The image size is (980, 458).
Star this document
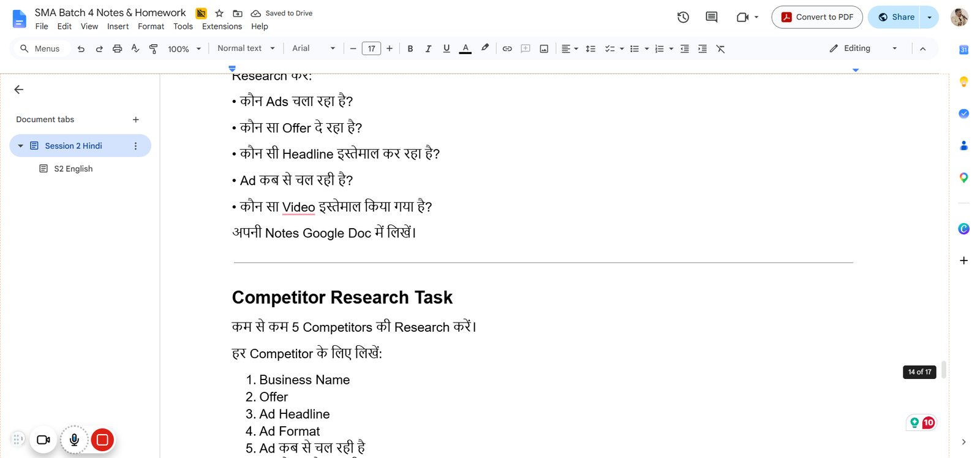tap(219, 13)
